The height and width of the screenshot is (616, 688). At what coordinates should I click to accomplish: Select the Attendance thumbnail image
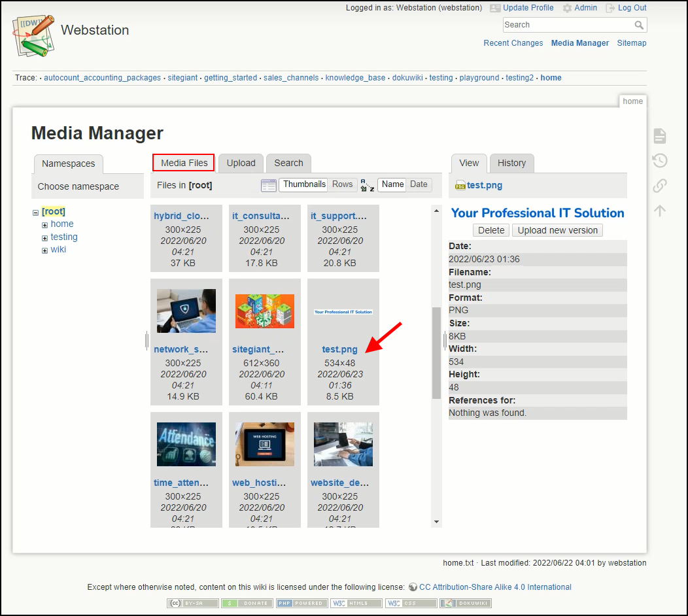[186, 444]
